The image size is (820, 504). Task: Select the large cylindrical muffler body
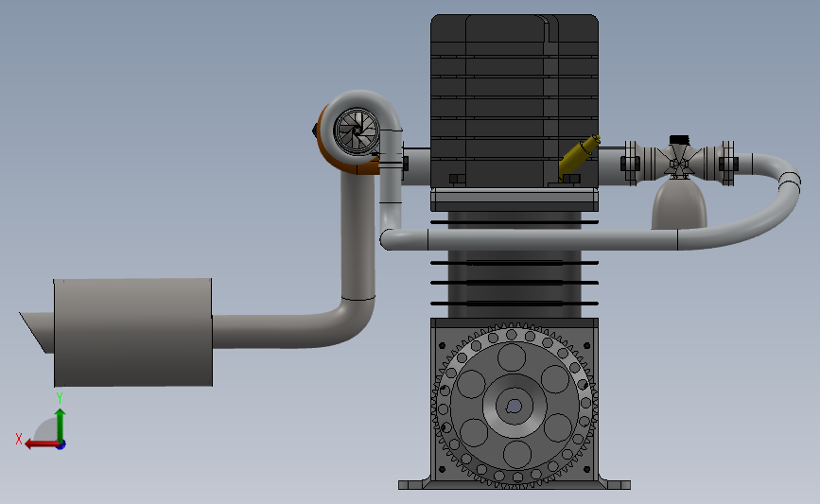coord(132,333)
